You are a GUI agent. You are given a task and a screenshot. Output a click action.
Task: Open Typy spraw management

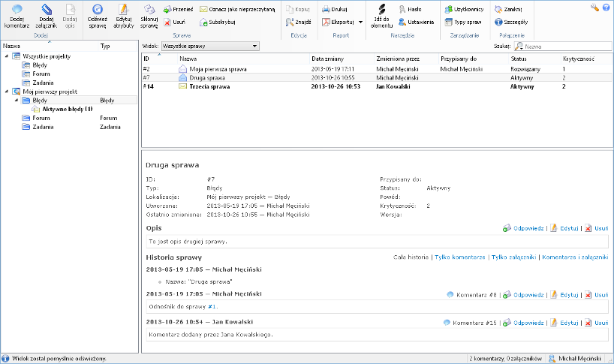point(463,23)
